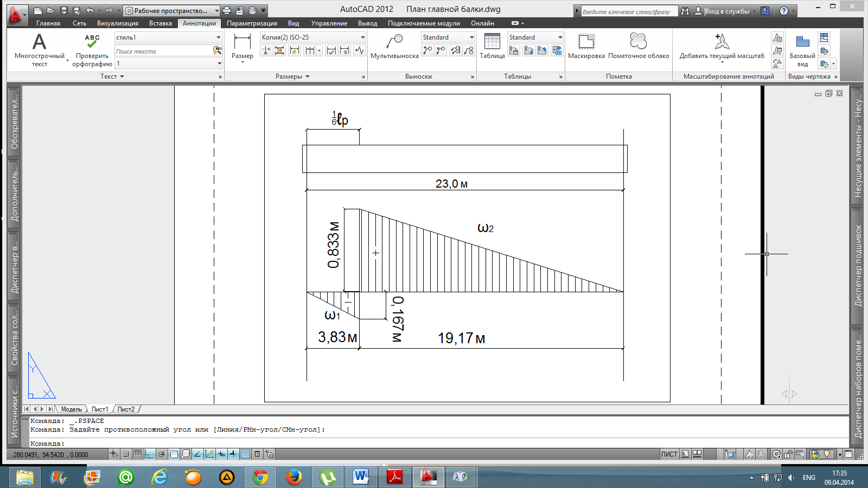The image size is (868, 488).
Task: Open the Параметризация ribbon tab
Action: tap(252, 23)
